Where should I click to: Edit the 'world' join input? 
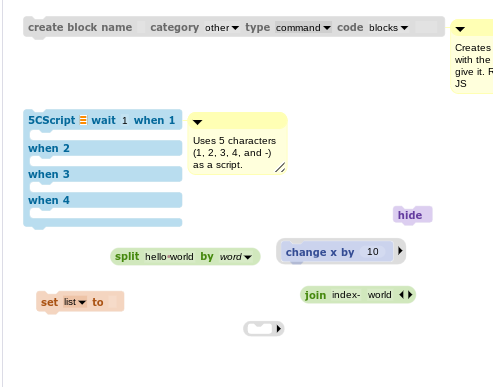[379, 295]
